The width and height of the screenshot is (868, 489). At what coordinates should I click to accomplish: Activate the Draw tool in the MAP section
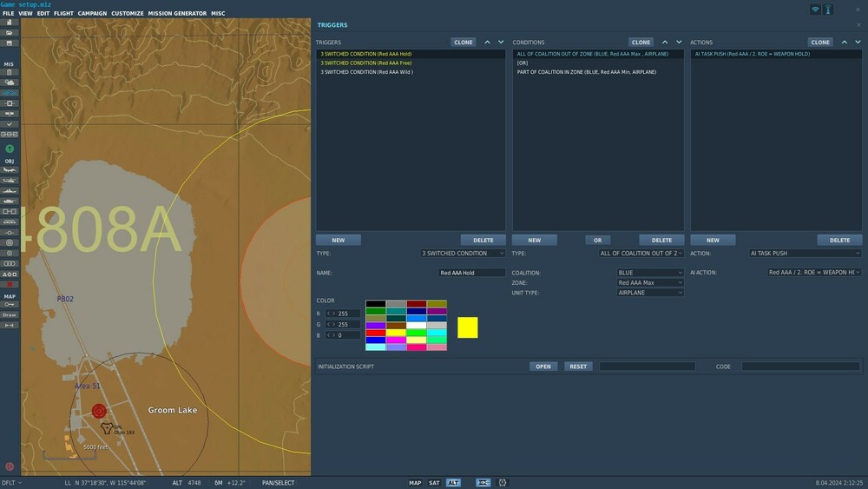click(10, 314)
